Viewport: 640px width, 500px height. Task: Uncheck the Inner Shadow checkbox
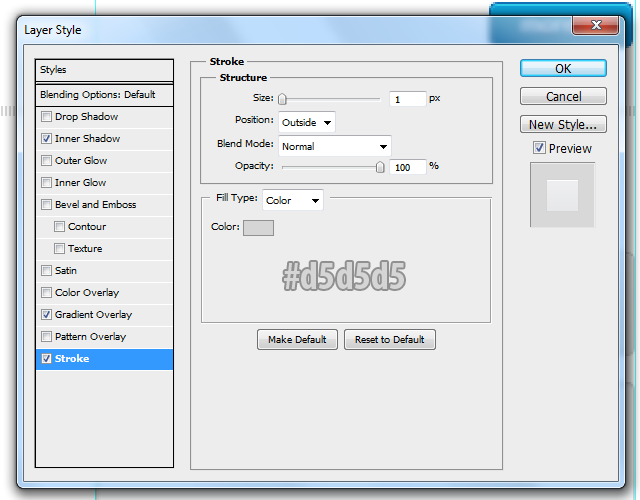click(x=47, y=139)
